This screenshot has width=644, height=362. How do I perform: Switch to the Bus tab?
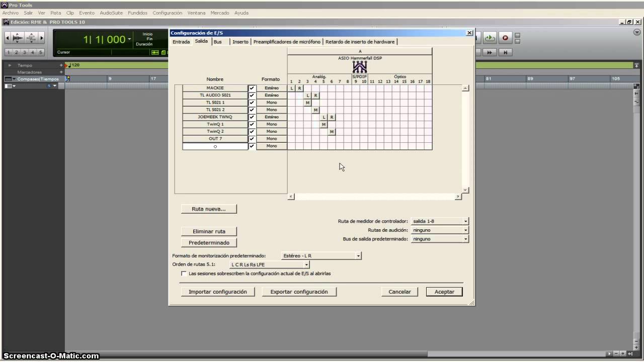click(x=218, y=42)
